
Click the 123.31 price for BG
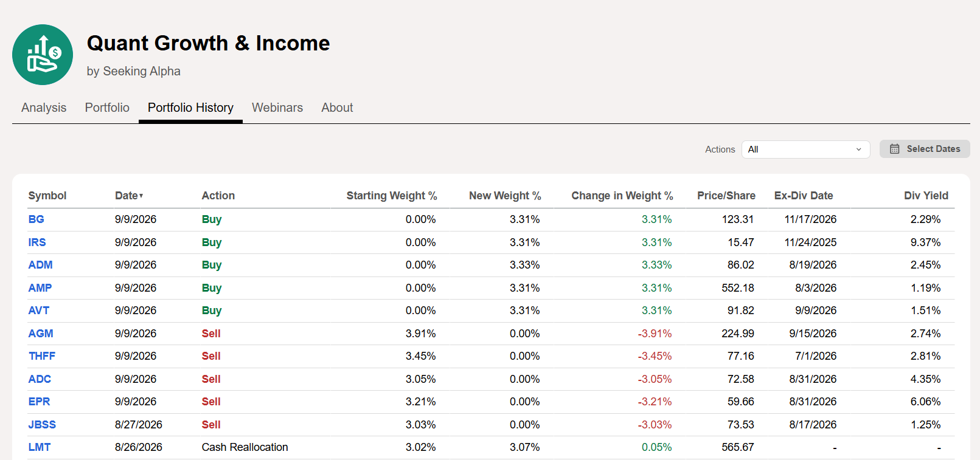pos(737,219)
